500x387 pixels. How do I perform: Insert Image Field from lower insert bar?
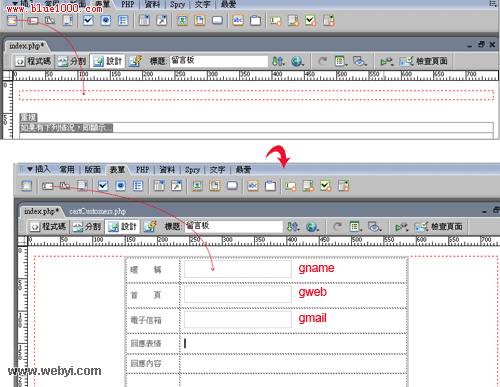coord(197,186)
